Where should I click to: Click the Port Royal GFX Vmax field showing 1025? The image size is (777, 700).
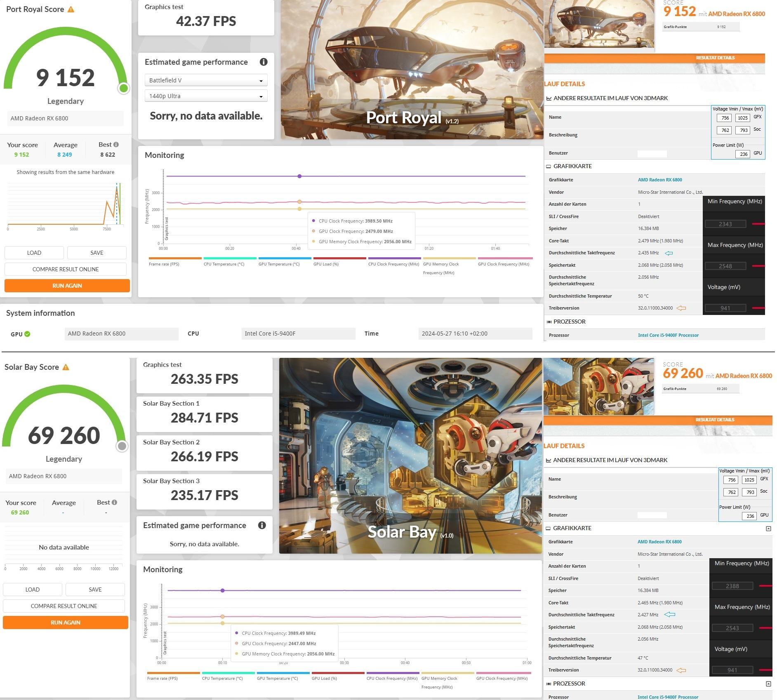coord(743,118)
